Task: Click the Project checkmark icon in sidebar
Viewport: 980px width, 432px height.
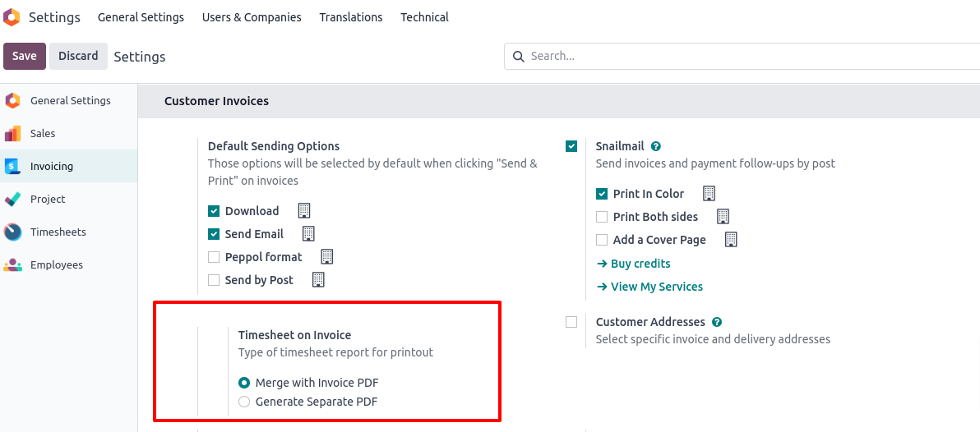Action: coord(13,200)
